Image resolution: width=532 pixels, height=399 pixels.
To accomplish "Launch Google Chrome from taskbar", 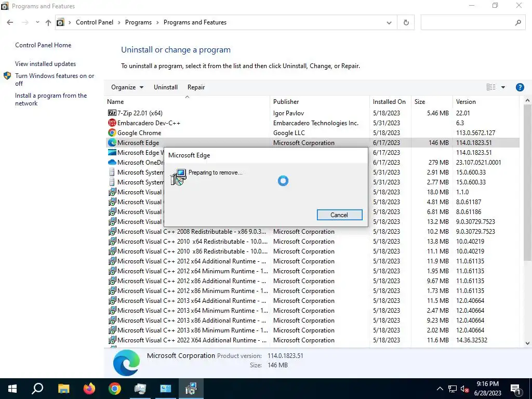I will pyautogui.click(x=115, y=389).
